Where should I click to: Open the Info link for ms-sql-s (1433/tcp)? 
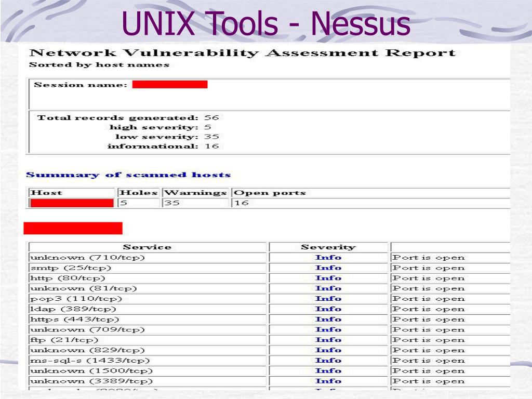pyautogui.click(x=328, y=361)
